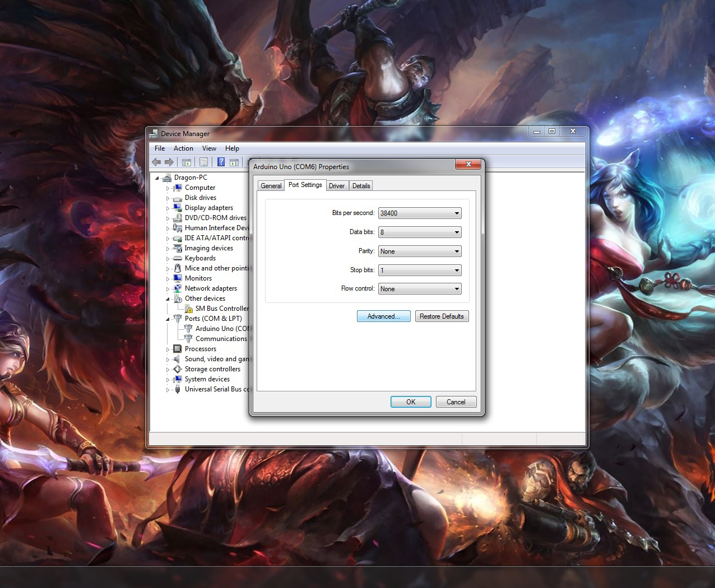
Task: Select the Keyboards icon
Action: [x=178, y=258]
